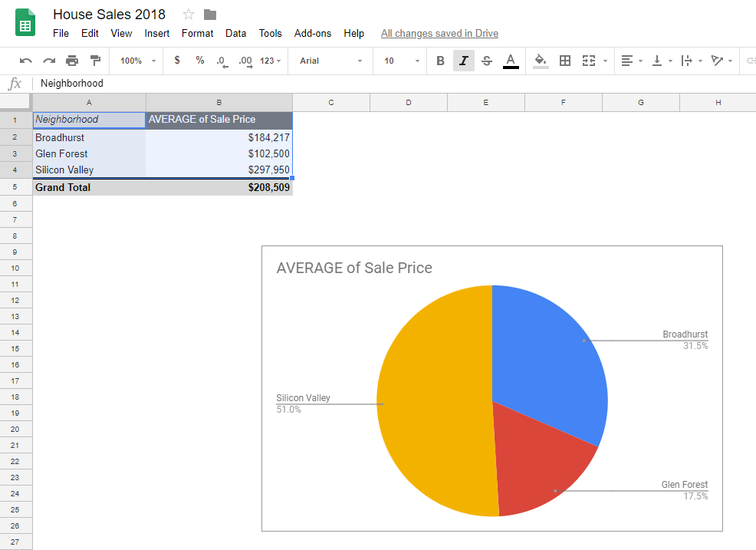This screenshot has width=756, height=550.
Task: Select the Neighborhood header cell
Action: click(89, 120)
